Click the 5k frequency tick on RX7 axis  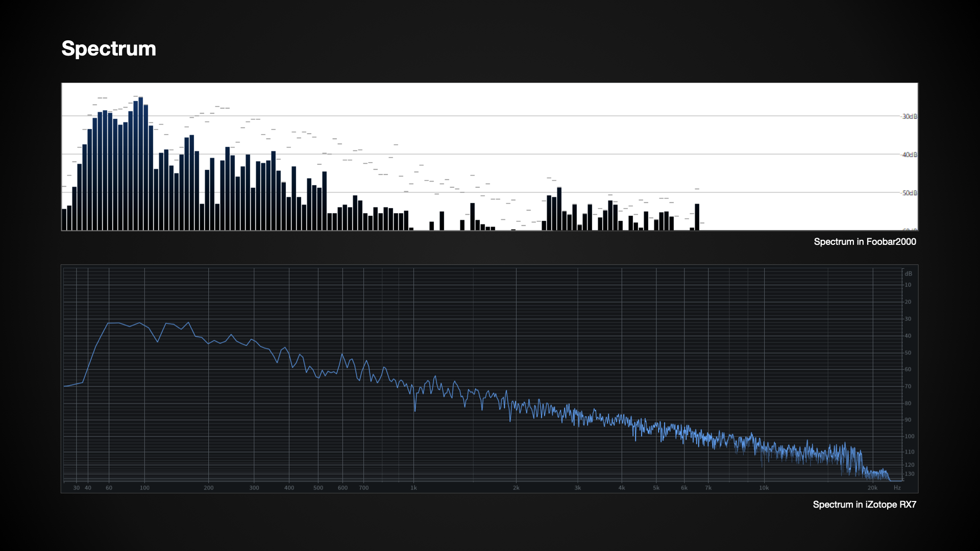(x=656, y=488)
